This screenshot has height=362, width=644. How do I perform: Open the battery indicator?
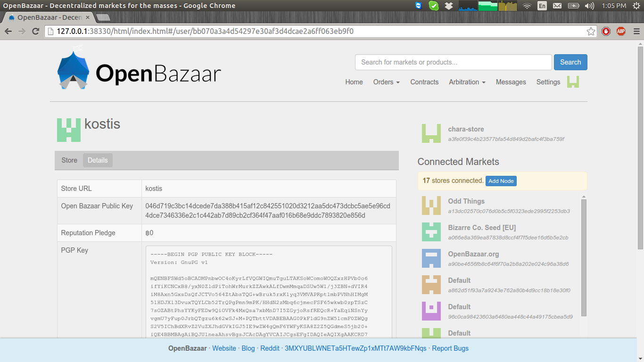pyautogui.click(x=573, y=6)
